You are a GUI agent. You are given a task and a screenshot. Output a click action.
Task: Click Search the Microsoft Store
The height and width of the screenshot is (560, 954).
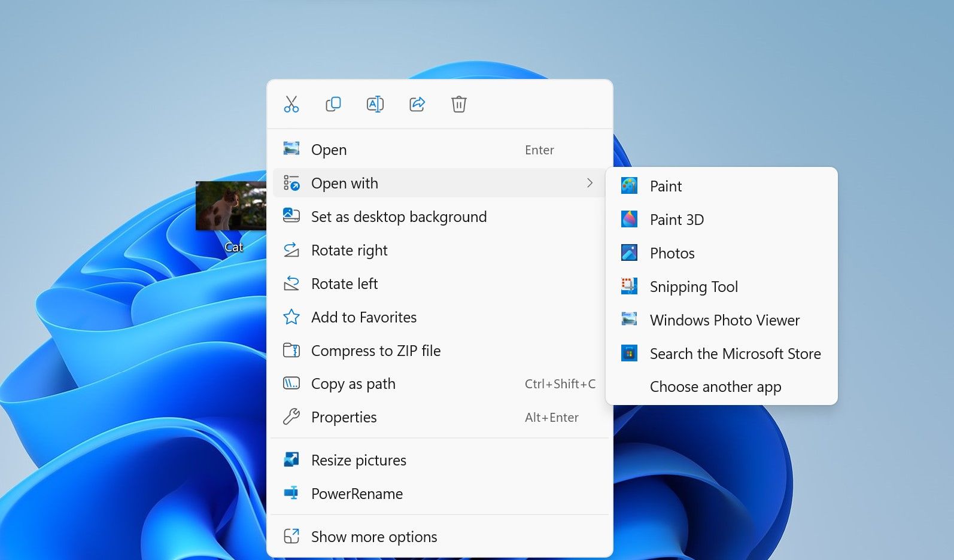(734, 354)
